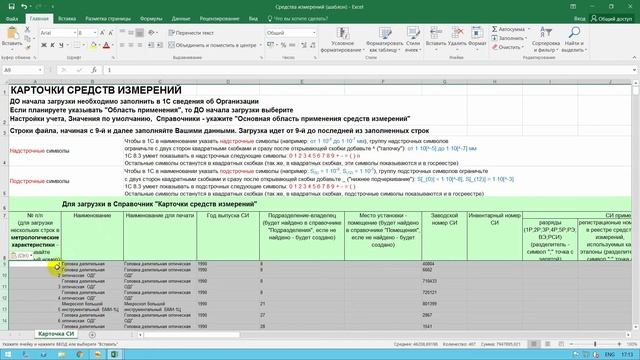Apply red font color letter A
640x360 pixels.
pyautogui.click(x=106, y=45)
